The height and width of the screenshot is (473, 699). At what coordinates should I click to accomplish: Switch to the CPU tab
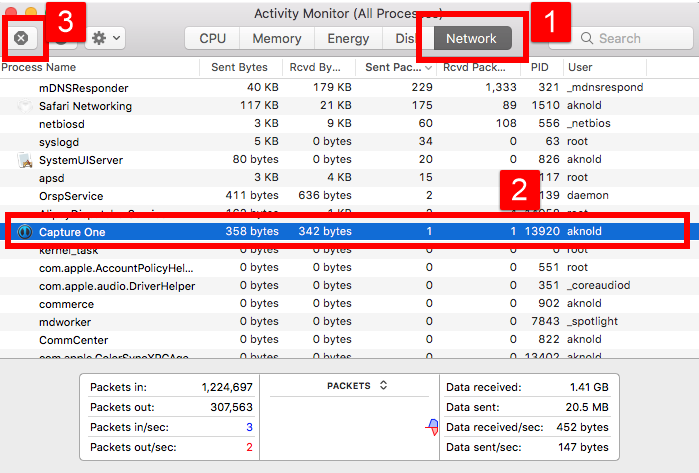pyautogui.click(x=212, y=38)
